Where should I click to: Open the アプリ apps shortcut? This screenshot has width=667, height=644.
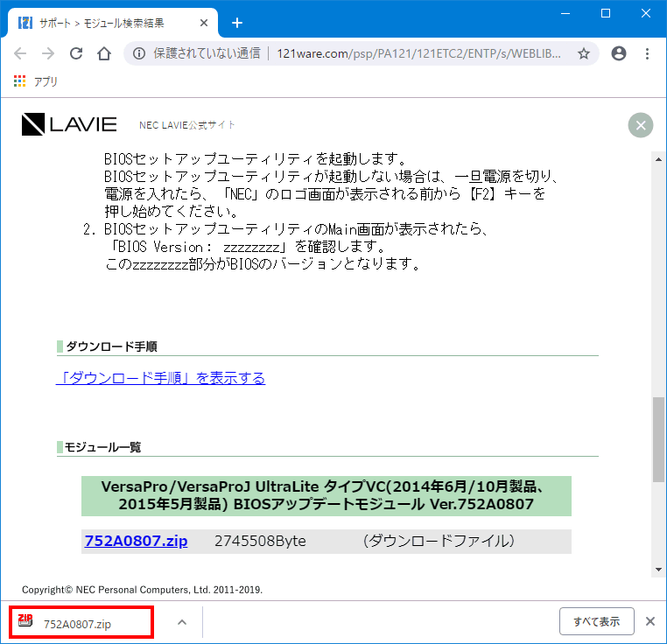click(36, 81)
